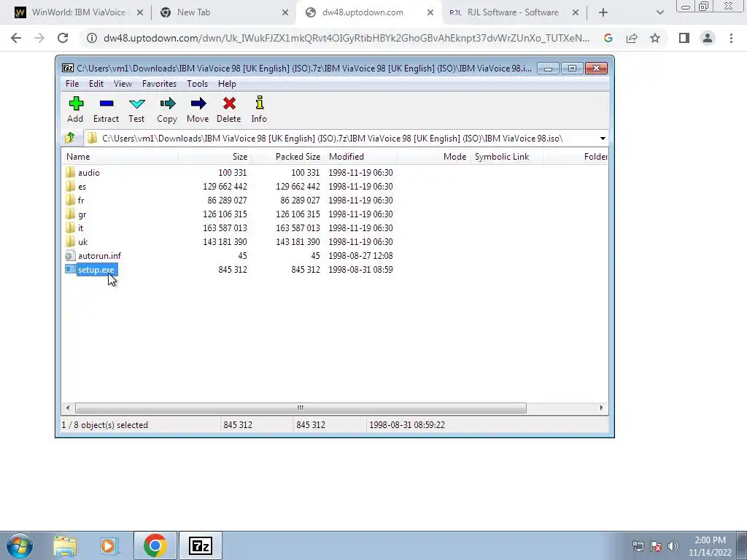Open Chrome side panel

coord(684,38)
